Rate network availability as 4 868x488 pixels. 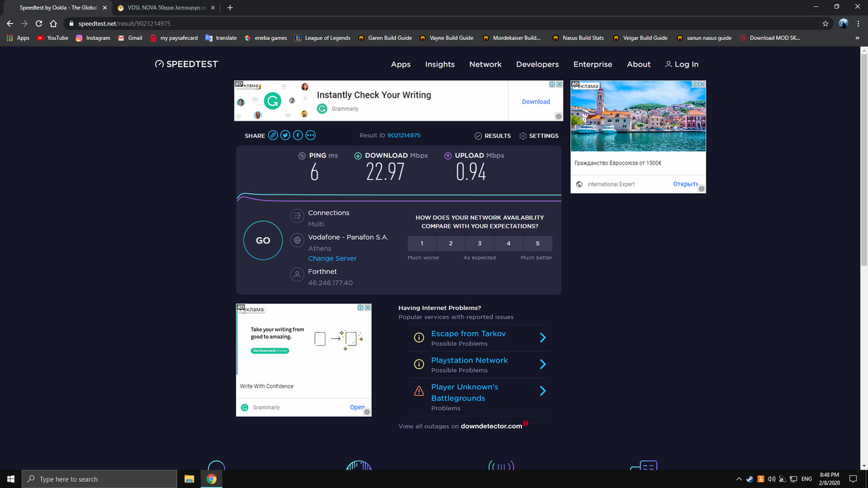click(x=509, y=243)
